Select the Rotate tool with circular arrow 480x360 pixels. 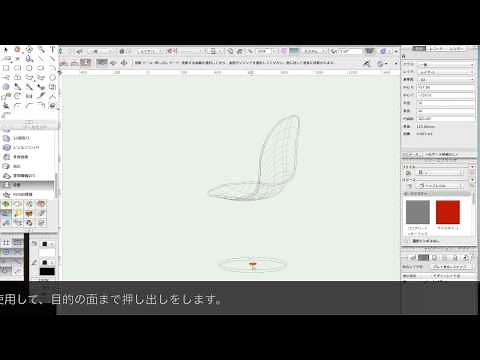coord(17,96)
